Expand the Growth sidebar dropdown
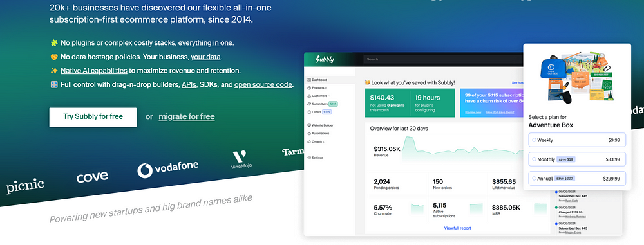The width and height of the screenshot is (644, 245). coord(315,141)
